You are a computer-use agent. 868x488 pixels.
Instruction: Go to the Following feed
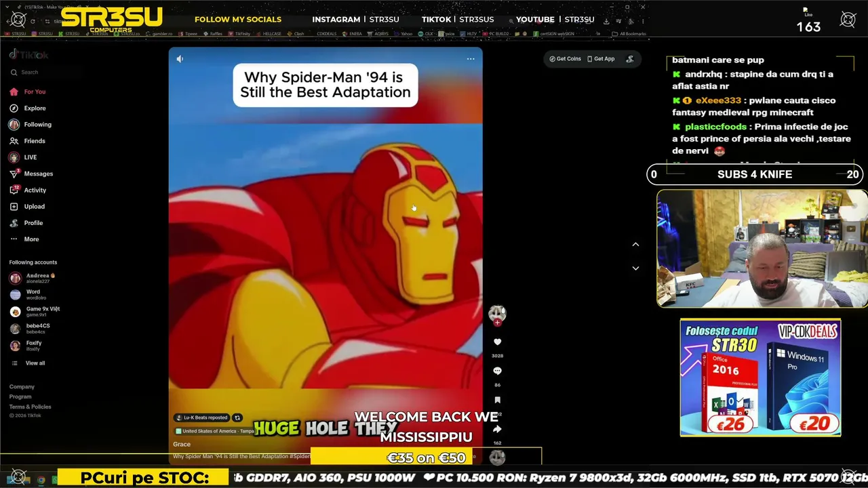pyautogui.click(x=31, y=125)
